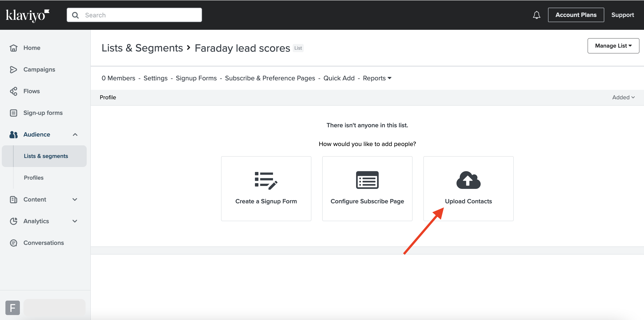The height and width of the screenshot is (320, 644).
Task: Click the Profile column header
Action: click(x=108, y=97)
